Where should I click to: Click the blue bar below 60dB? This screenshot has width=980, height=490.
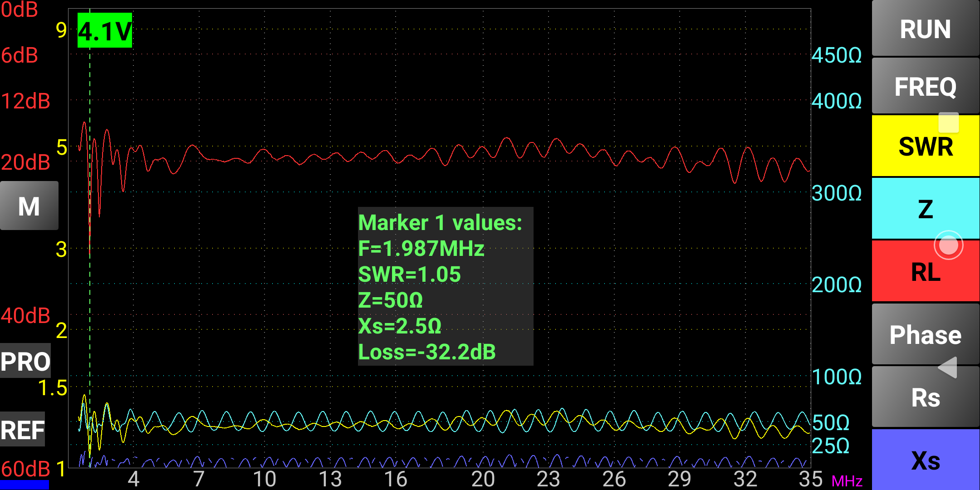click(24, 485)
